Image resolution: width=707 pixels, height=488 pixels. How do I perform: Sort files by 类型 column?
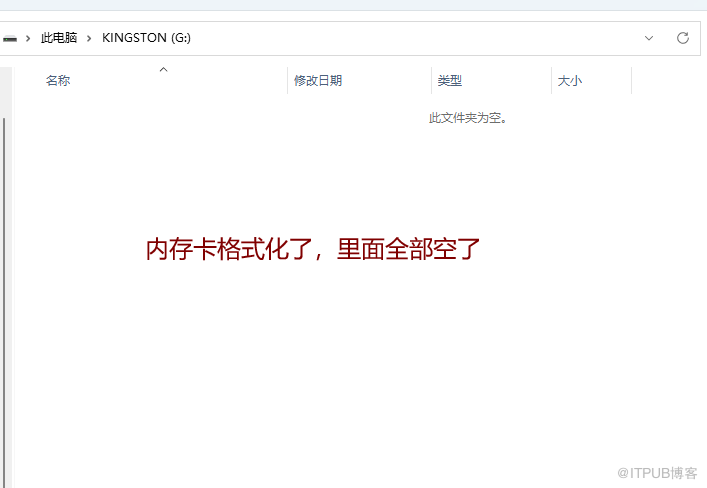coord(450,81)
